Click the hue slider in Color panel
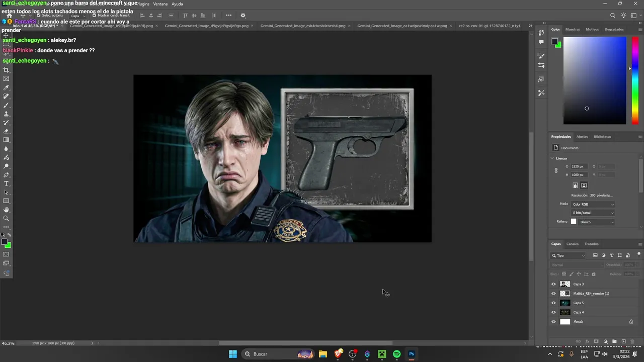This screenshot has width=644, height=362. (635, 80)
